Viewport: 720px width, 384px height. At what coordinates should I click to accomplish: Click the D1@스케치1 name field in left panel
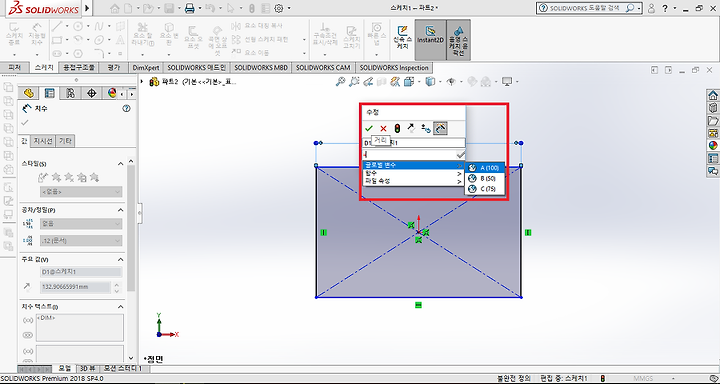point(81,272)
